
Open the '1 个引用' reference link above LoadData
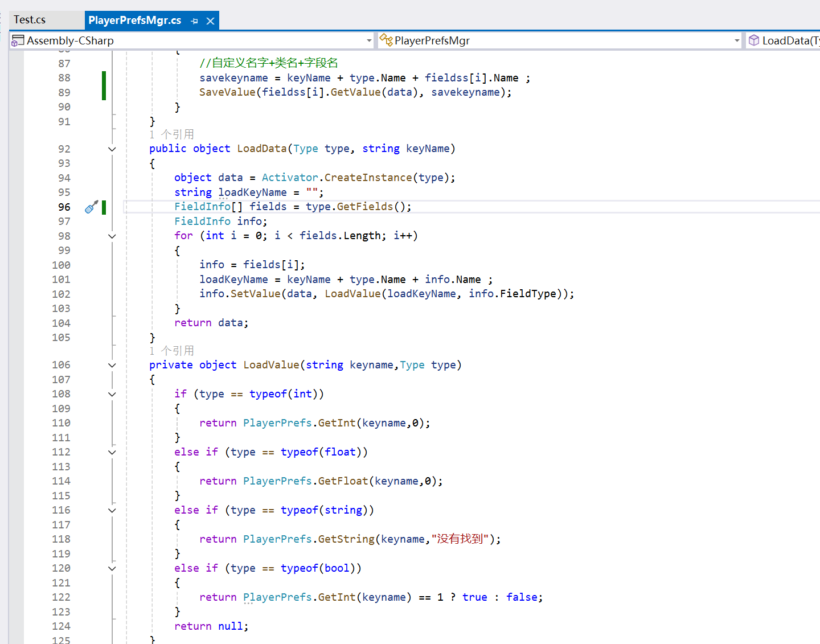pos(171,134)
